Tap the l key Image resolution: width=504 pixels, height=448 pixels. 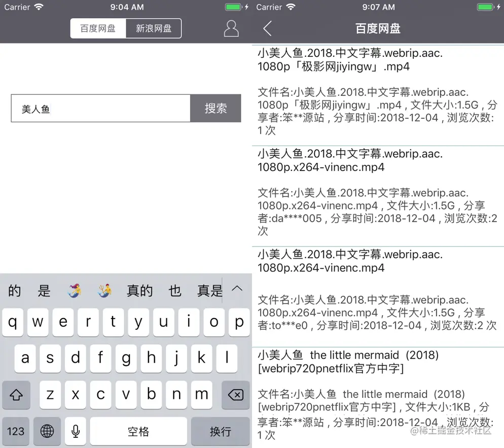(227, 359)
